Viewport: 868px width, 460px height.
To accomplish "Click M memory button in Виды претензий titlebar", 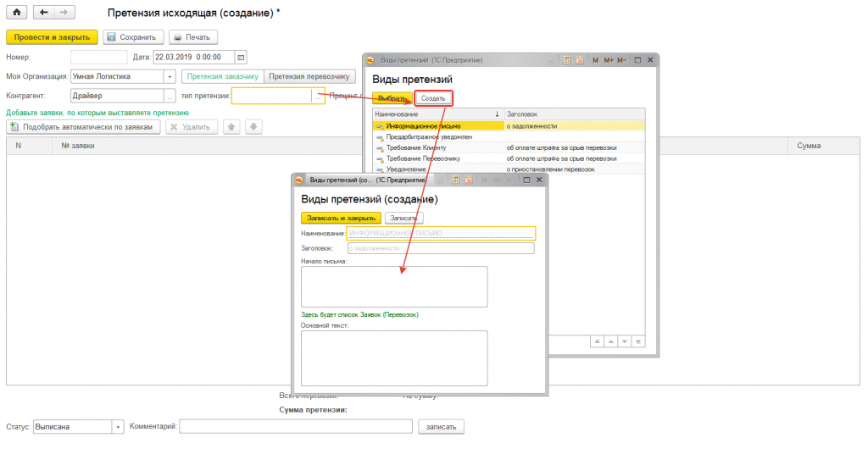I will click(x=595, y=60).
